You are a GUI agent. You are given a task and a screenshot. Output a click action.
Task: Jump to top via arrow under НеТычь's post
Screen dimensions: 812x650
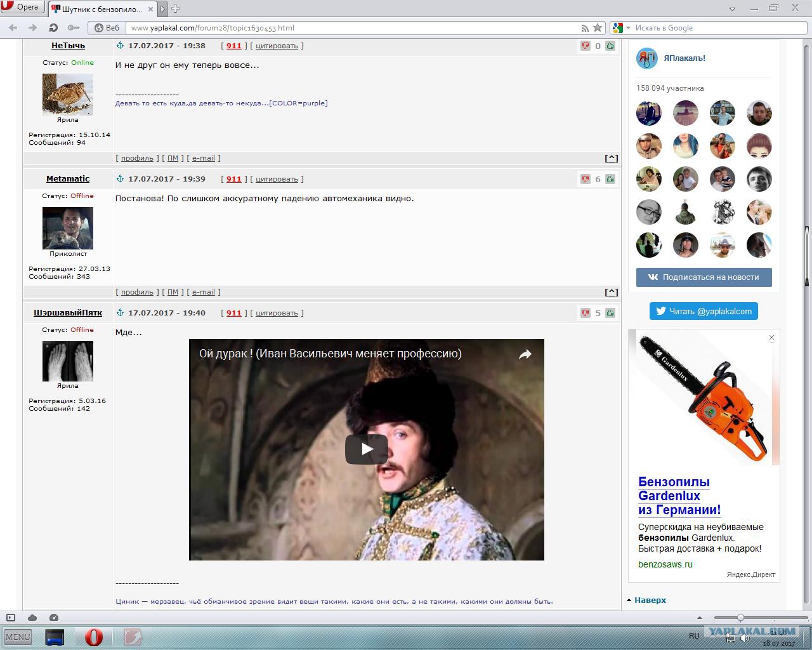click(611, 158)
